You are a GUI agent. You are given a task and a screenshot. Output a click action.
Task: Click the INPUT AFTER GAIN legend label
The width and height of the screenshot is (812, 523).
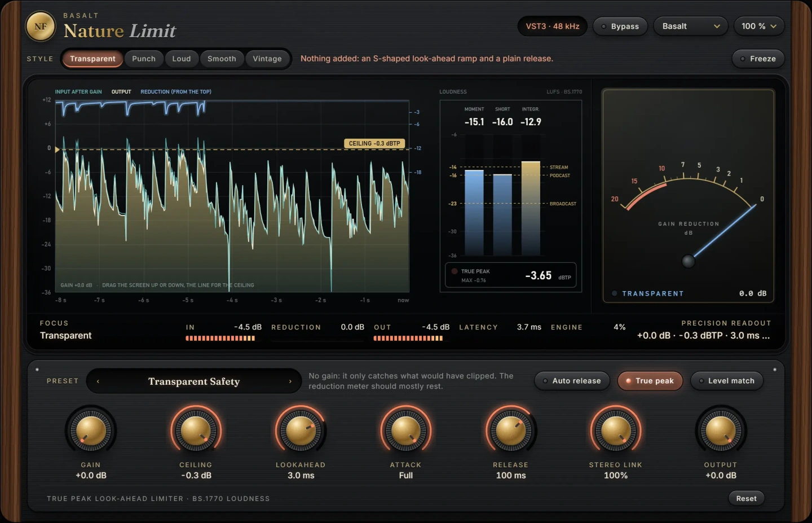click(78, 92)
